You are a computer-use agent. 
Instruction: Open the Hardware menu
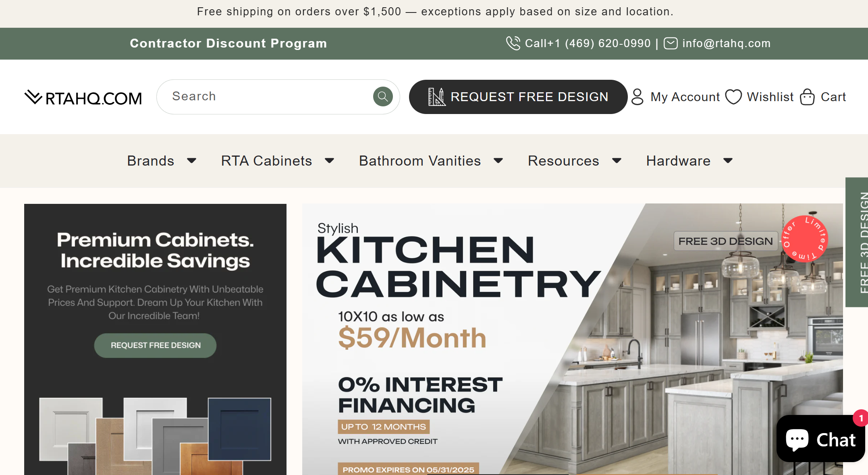(x=689, y=161)
